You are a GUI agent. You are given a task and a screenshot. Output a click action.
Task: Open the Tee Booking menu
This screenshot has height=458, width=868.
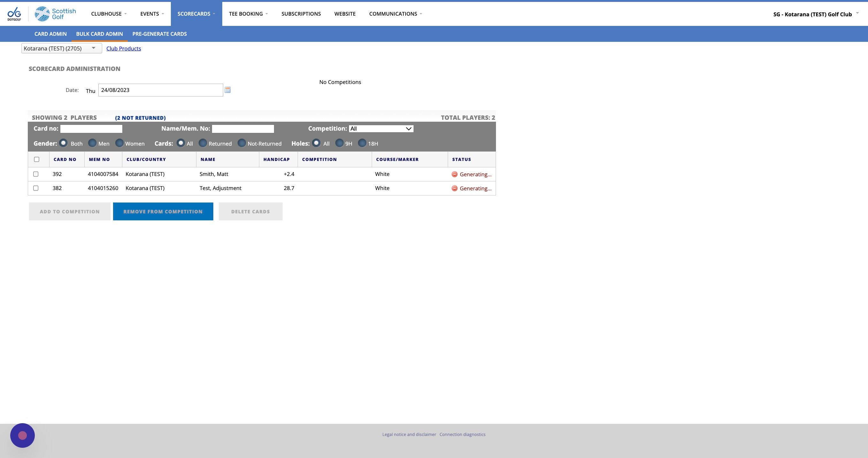pyautogui.click(x=248, y=14)
